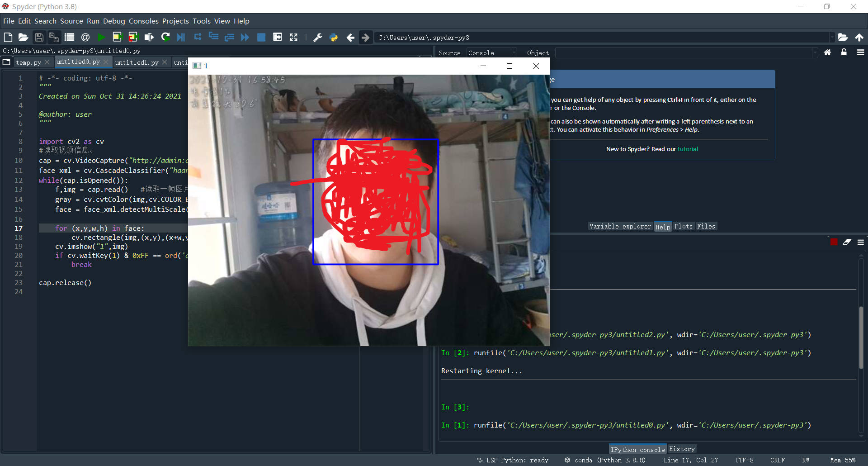Image resolution: width=868 pixels, height=466 pixels.
Task: Open the Search menu
Action: pos(45,21)
